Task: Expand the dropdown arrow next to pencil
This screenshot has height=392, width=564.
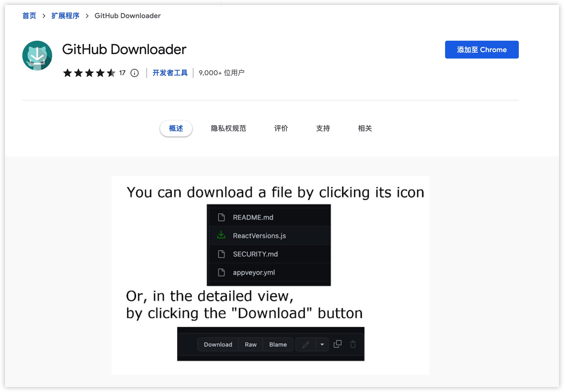Action: pyautogui.click(x=322, y=344)
